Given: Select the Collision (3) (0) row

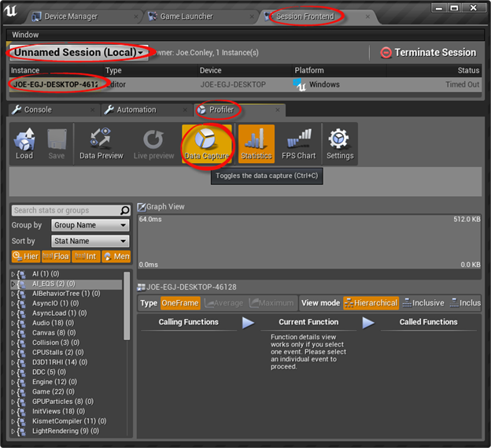Looking at the screenshot, I should 67,342.
